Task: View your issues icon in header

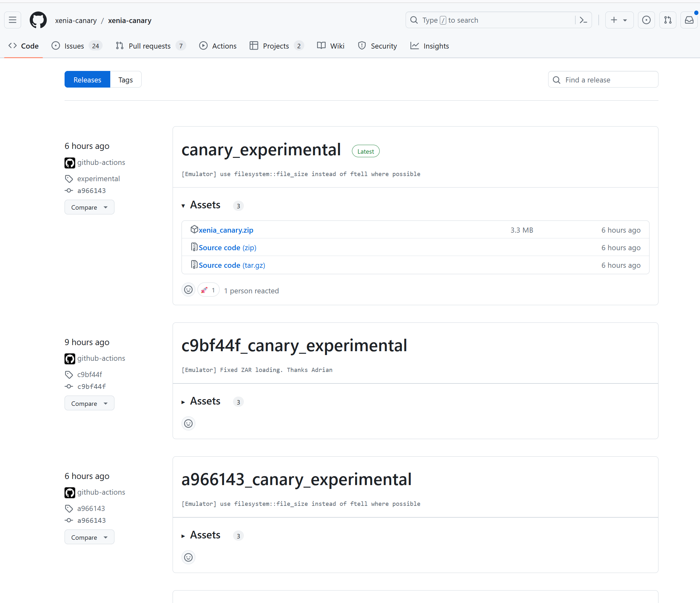Action: (646, 20)
